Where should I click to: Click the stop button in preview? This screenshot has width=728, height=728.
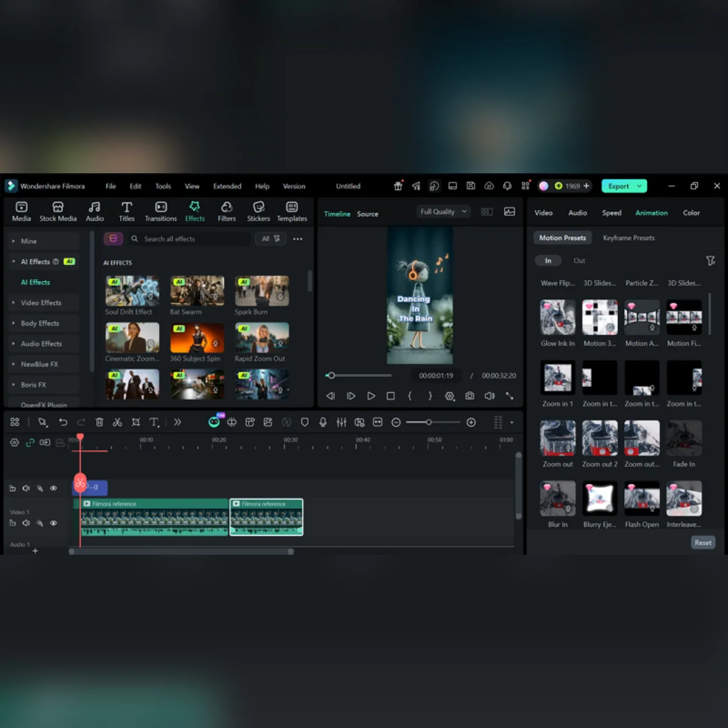[390, 396]
